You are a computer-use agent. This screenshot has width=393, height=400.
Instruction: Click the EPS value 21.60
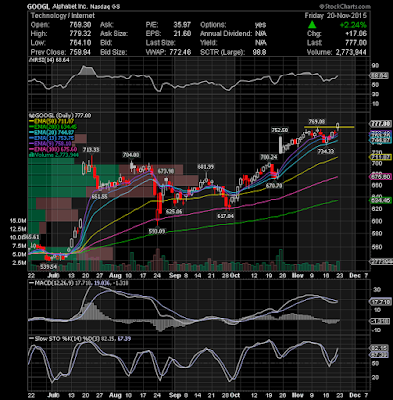coord(182,34)
